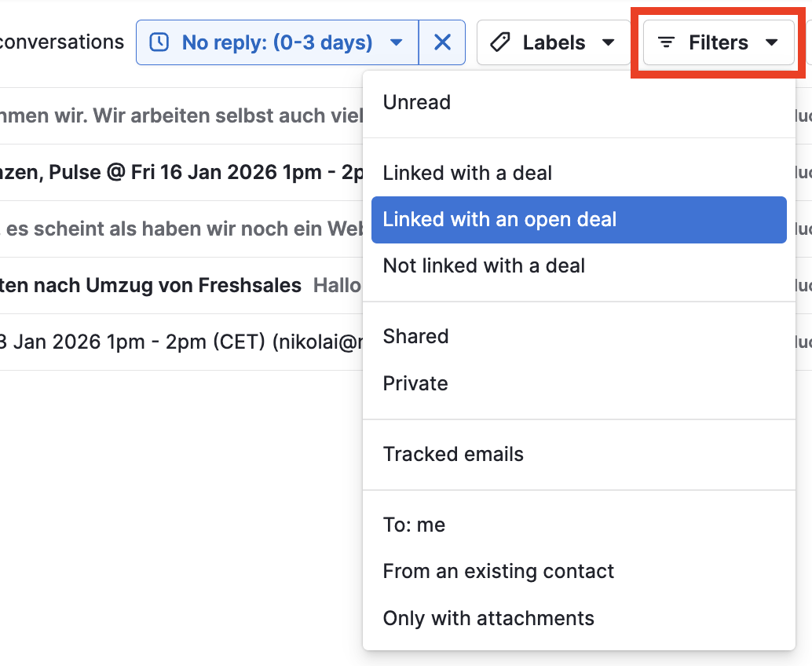Select the To: me filter

click(x=414, y=525)
